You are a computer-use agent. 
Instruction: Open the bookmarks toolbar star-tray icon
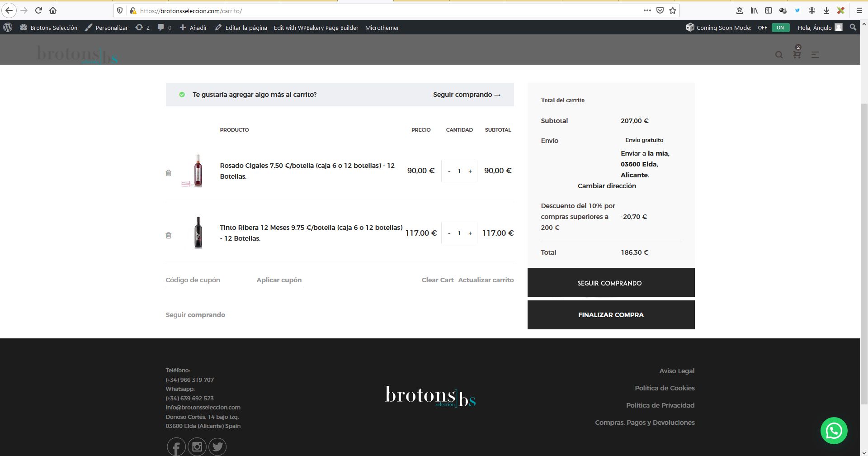pyautogui.click(x=740, y=10)
